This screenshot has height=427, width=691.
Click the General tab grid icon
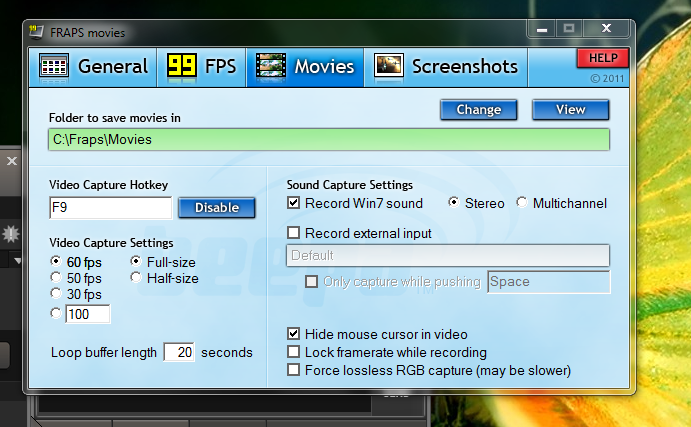click(x=54, y=67)
